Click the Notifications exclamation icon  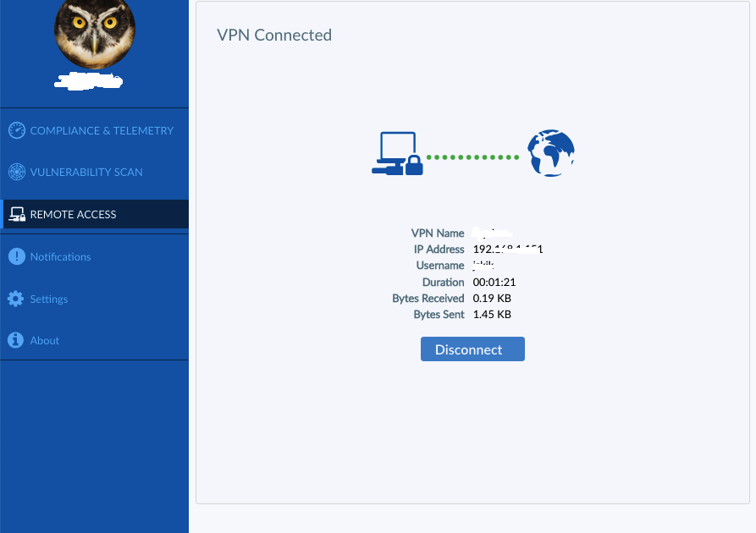point(16,256)
